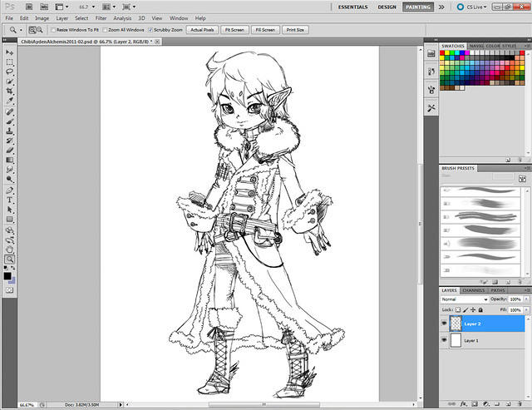Toggle Lock all for the layer
This screenshot has height=410, width=532.
click(x=480, y=309)
